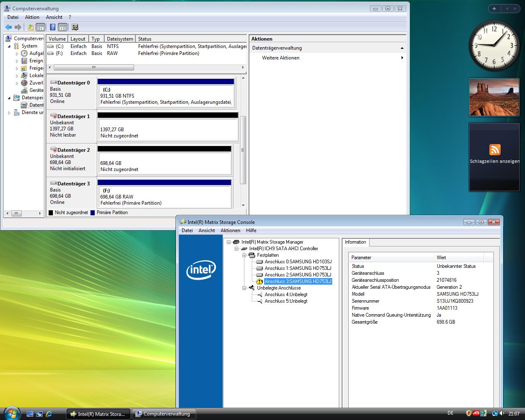Select Anschluss 0:SAMSUNG HD103SJ drive
Image resolution: width=525 pixels, height=420 pixels.
tap(298, 262)
